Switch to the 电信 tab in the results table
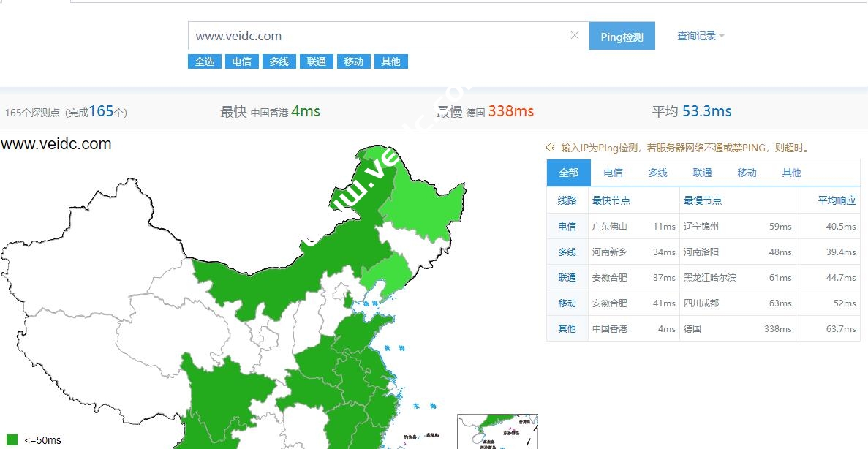The height and width of the screenshot is (449, 868). pyautogui.click(x=613, y=173)
